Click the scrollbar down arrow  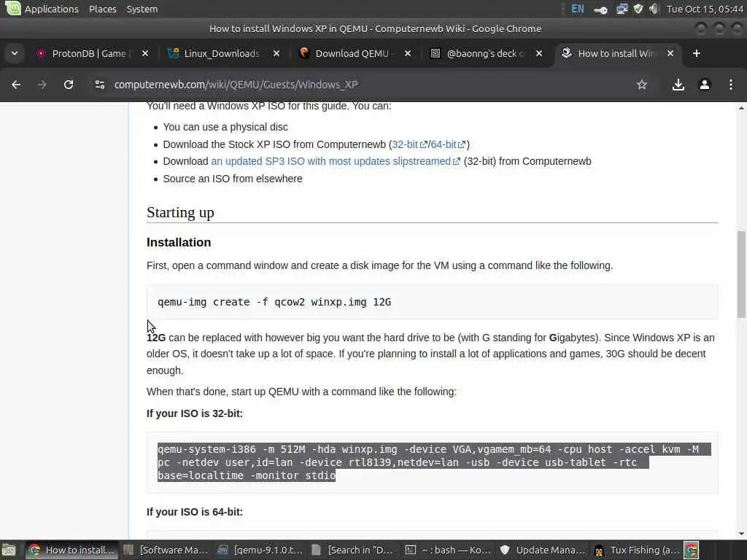[x=741, y=534]
